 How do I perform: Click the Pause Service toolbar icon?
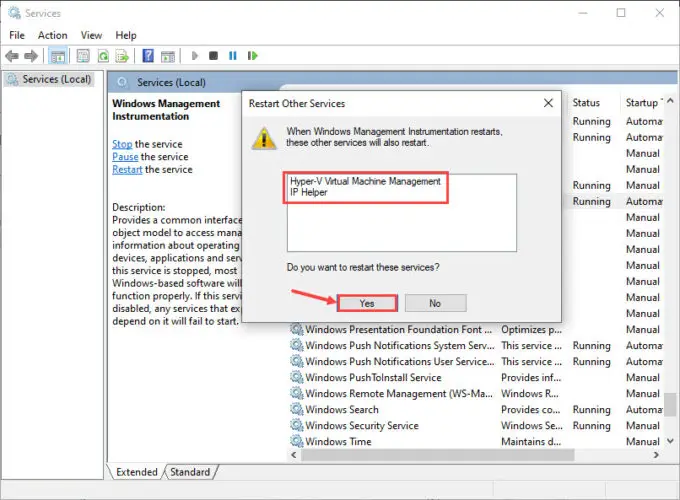click(x=233, y=56)
